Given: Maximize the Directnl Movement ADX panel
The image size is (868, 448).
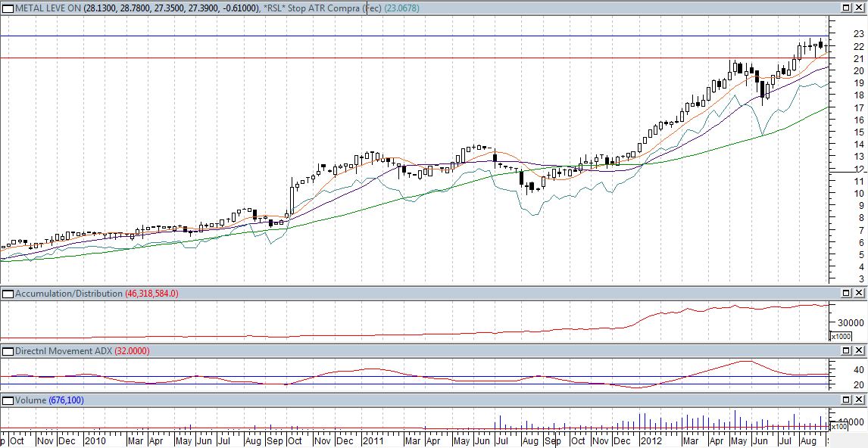Looking at the screenshot, I should coord(847,351).
